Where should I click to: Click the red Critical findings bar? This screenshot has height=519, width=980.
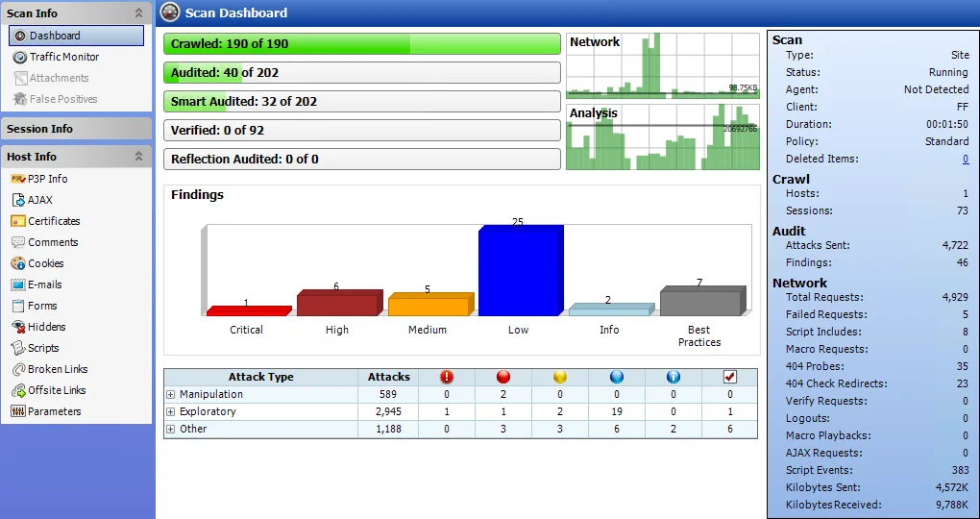pyautogui.click(x=249, y=310)
